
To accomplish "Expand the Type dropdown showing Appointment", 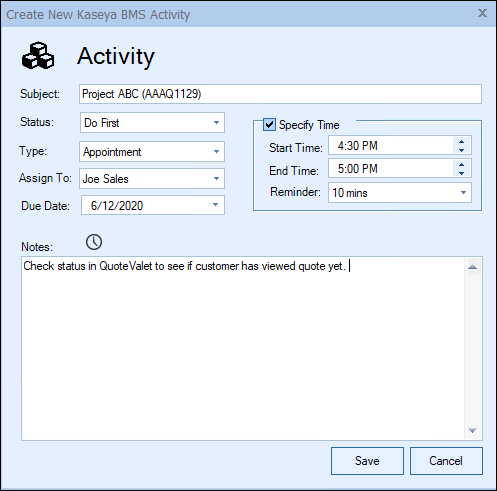I will pyautogui.click(x=152, y=152).
